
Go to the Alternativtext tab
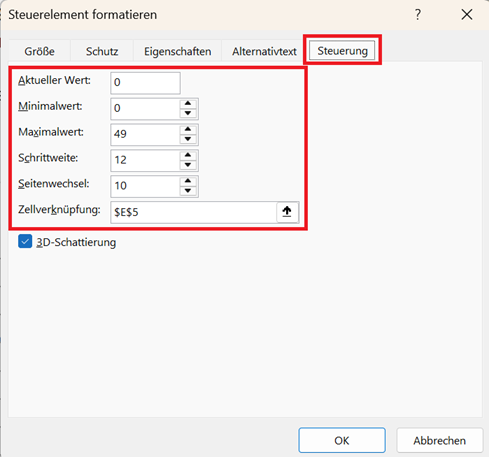(x=264, y=51)
